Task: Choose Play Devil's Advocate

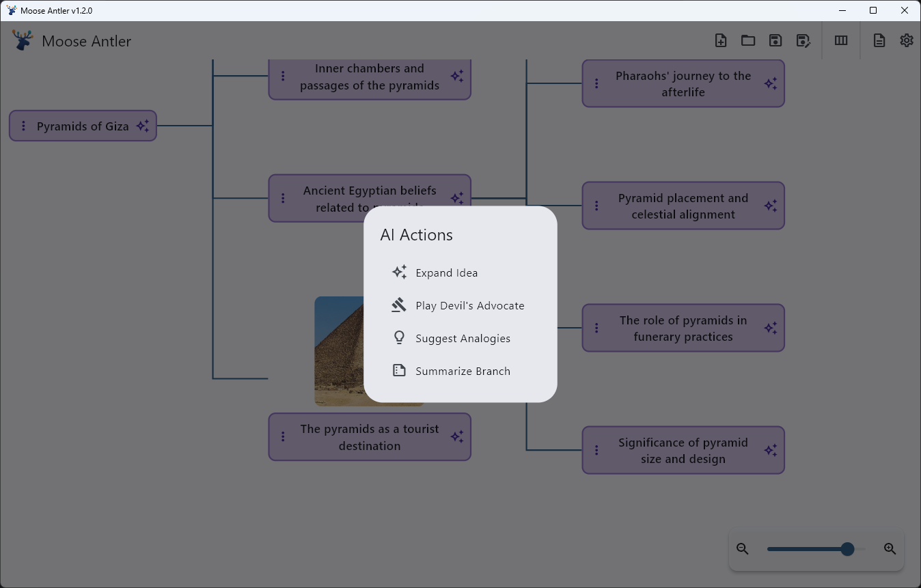Action: pos(460,305)
